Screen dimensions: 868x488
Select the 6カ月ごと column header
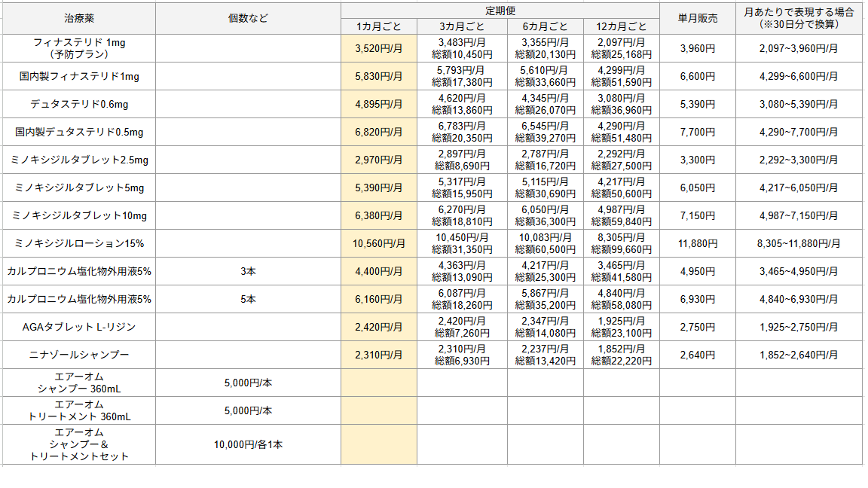546,26
